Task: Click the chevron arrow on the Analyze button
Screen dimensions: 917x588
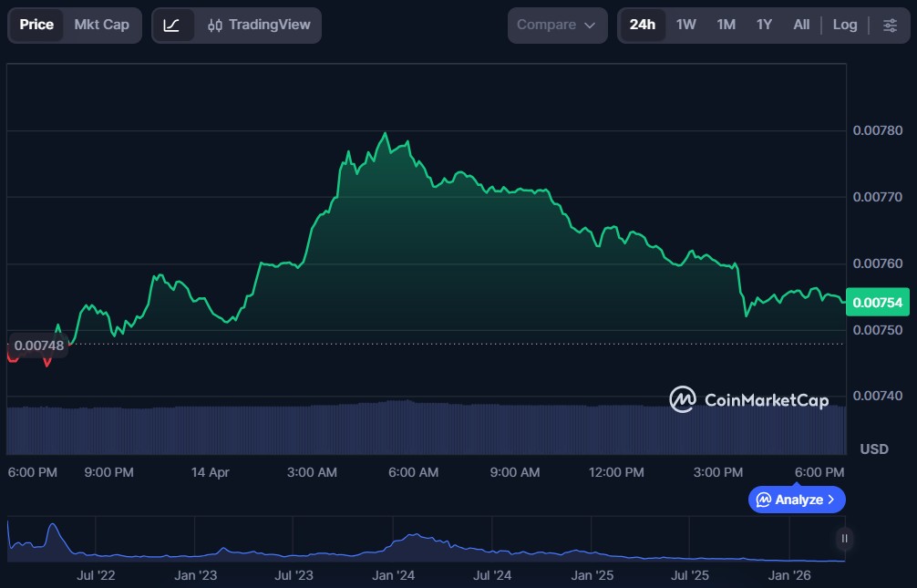Action: point(830,500)
